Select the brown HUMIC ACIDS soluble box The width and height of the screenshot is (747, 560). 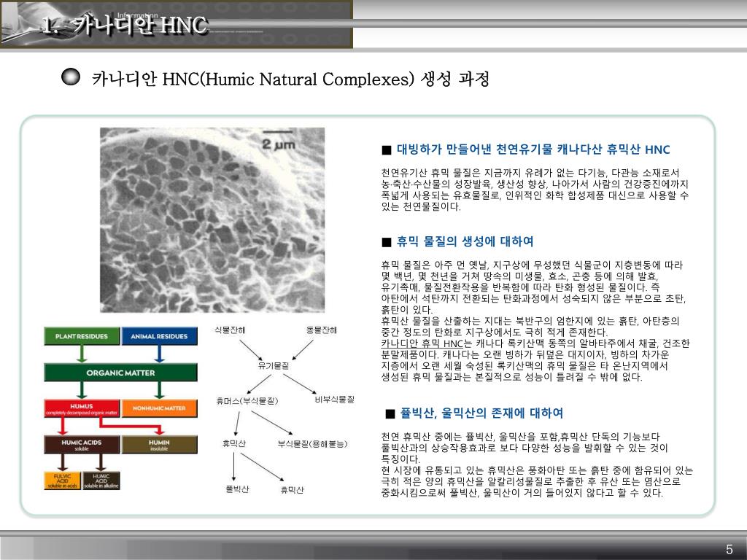click(82, 445)
